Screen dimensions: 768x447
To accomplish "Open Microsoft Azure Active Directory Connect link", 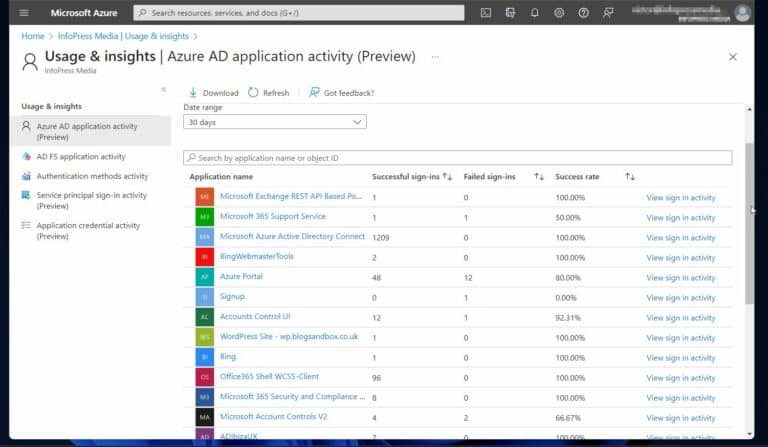I will (292, 236).
